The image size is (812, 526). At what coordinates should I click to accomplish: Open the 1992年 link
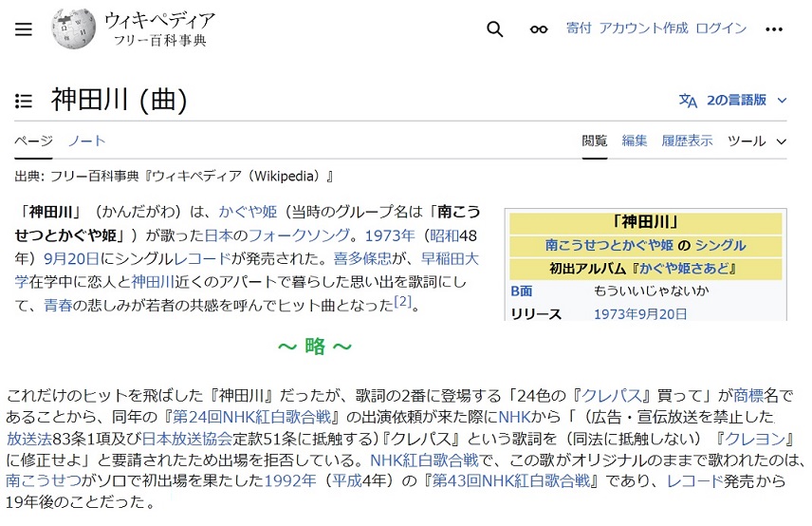click(290, 480)
